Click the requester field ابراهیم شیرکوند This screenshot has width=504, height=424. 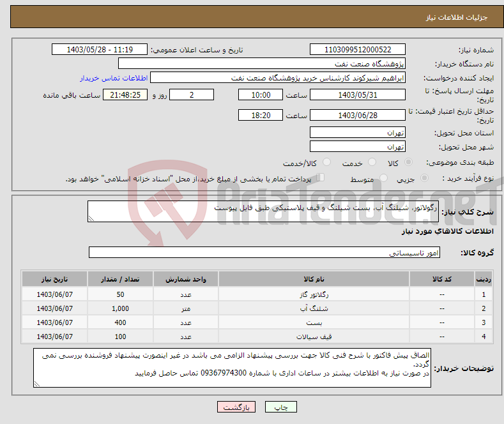278,77
